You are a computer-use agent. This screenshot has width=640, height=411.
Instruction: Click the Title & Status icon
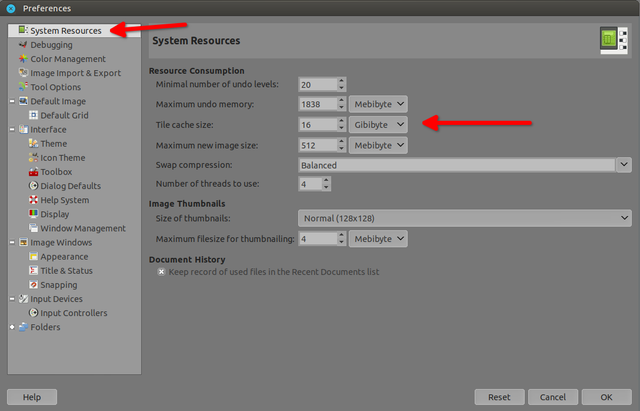tap(33, 271)
